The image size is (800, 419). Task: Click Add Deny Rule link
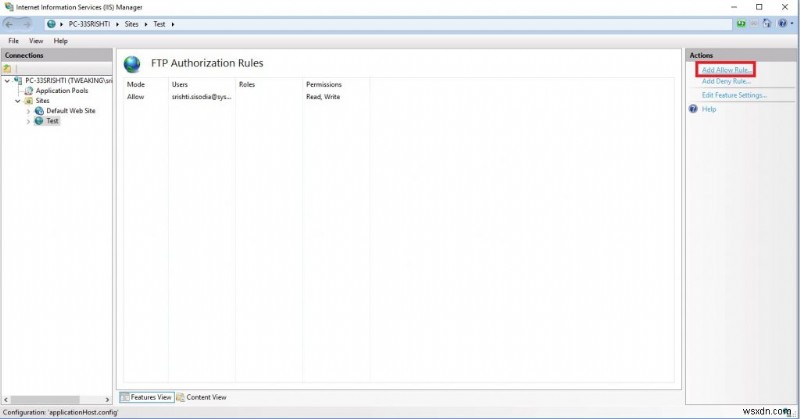pos(726,81)
